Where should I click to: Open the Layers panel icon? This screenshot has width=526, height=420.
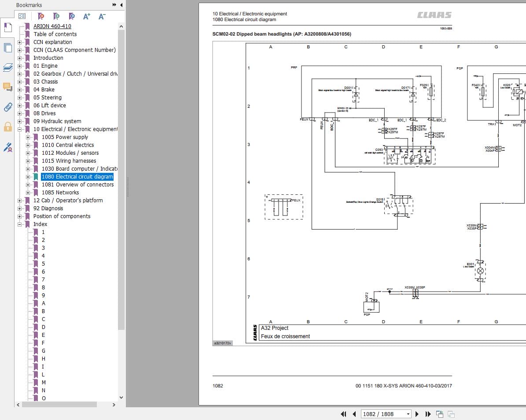[x=8, y=67]
